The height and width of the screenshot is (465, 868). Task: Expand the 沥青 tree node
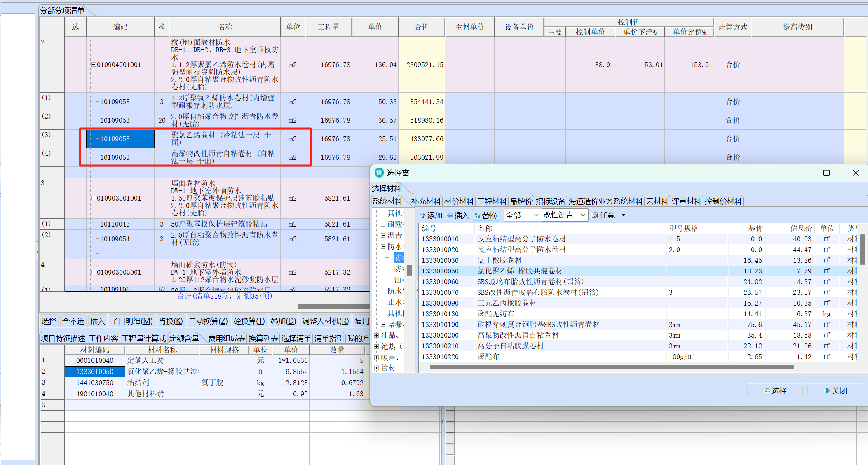(x=383, y=235)
